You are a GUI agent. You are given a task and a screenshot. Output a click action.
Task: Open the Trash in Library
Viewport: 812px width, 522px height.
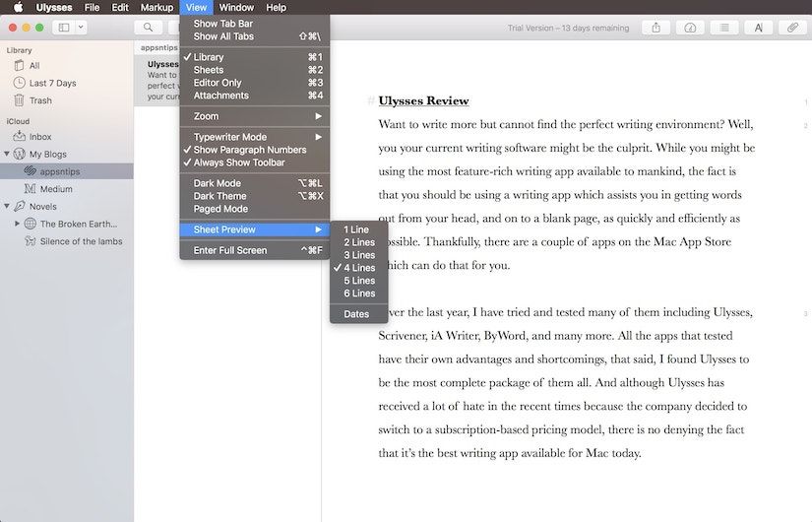point(40,100)
